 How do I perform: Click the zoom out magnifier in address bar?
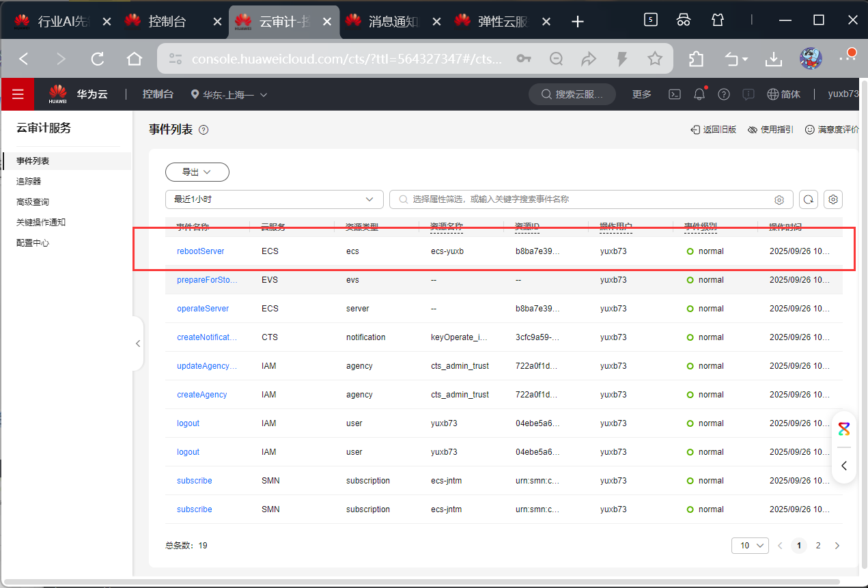[557, 59]
